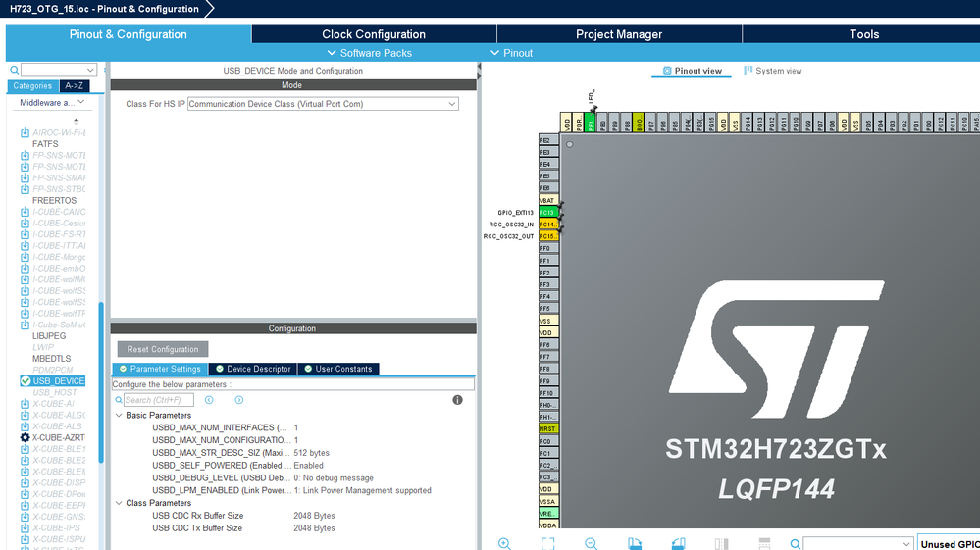Select Parameter Settings tab
This screenshot has height=550, width=980.
coord(160,369)
